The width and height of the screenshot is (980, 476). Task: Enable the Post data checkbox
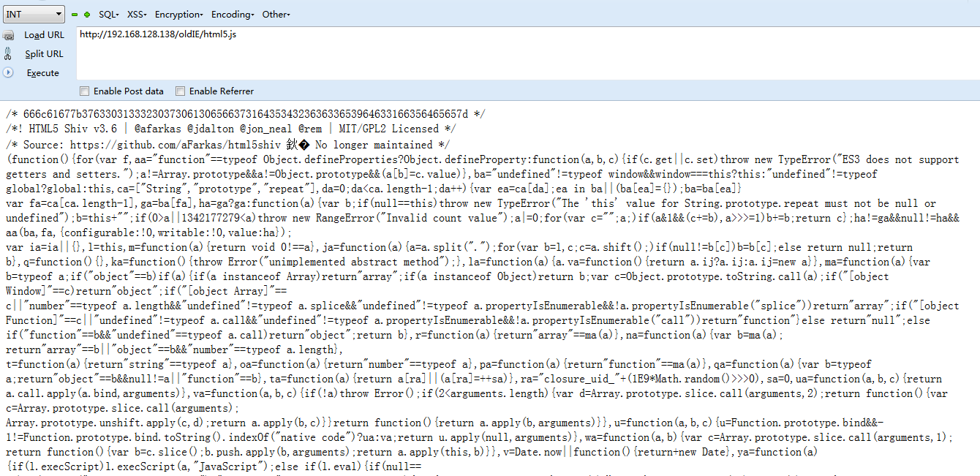tap(85, 91)
